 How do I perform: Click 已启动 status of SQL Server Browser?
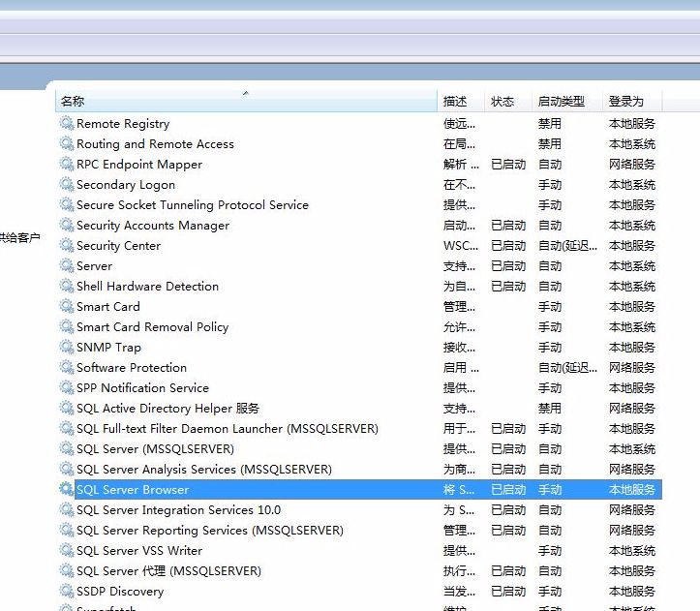coord(508,490)
